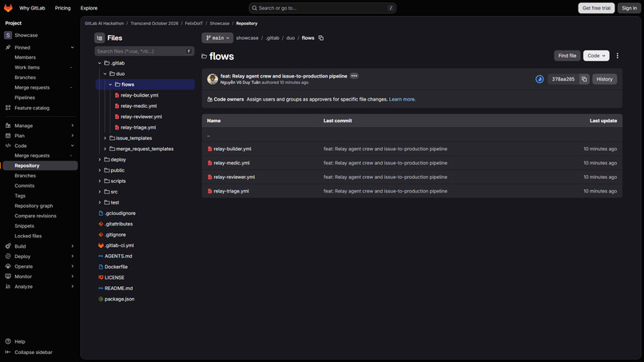Image resolution: width=644 pixels, height=362 pixels.
Task: Click the relay-medic.yml file icon in table
Action: point(210,163)
